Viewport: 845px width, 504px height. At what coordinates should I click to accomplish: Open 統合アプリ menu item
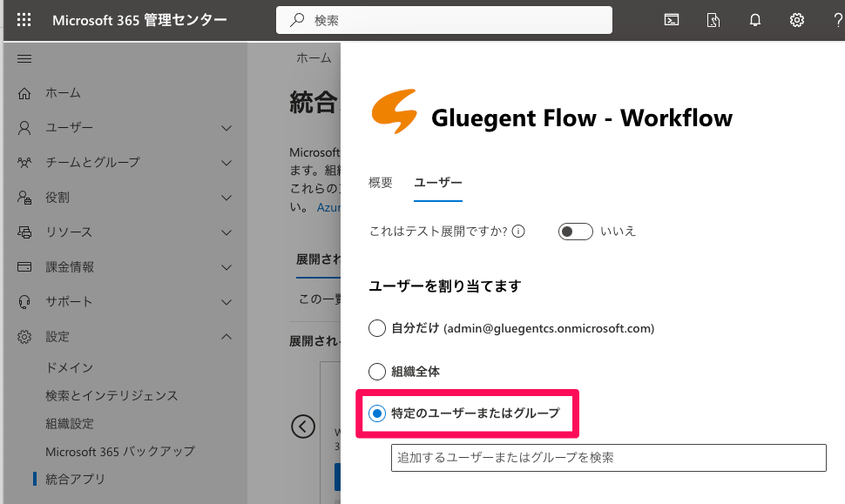(75, 479)
